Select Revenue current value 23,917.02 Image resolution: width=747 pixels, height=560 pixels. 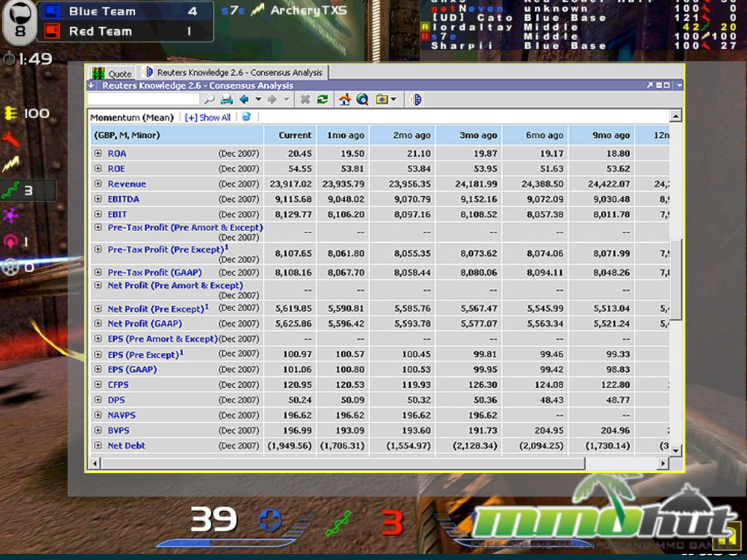pos(290,184)
